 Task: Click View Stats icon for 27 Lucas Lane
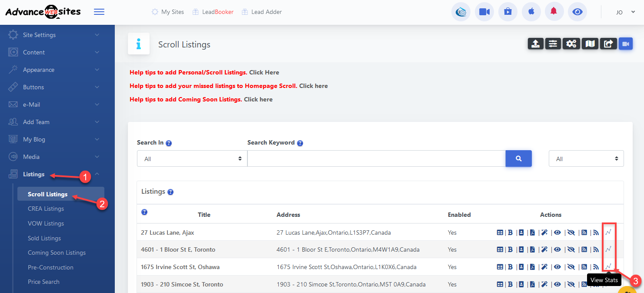pyautogui.click(x=609, y=232)
